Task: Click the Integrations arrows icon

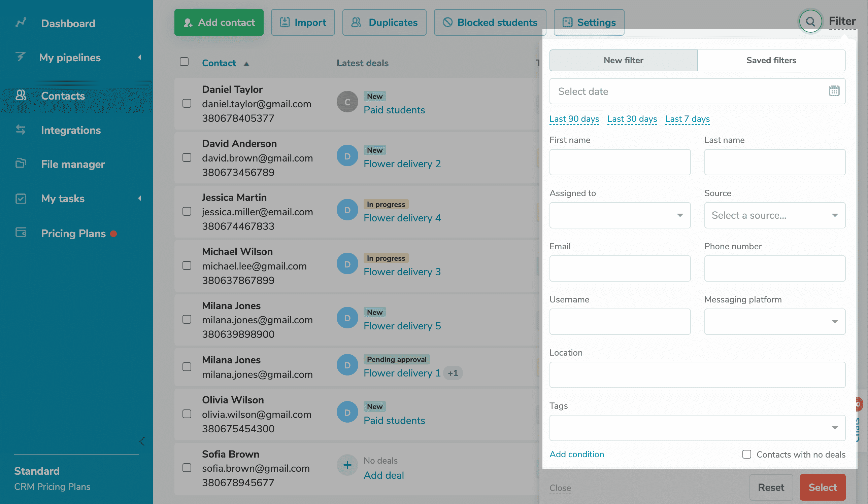Action: pyautogui.click(x=21, y=130)
